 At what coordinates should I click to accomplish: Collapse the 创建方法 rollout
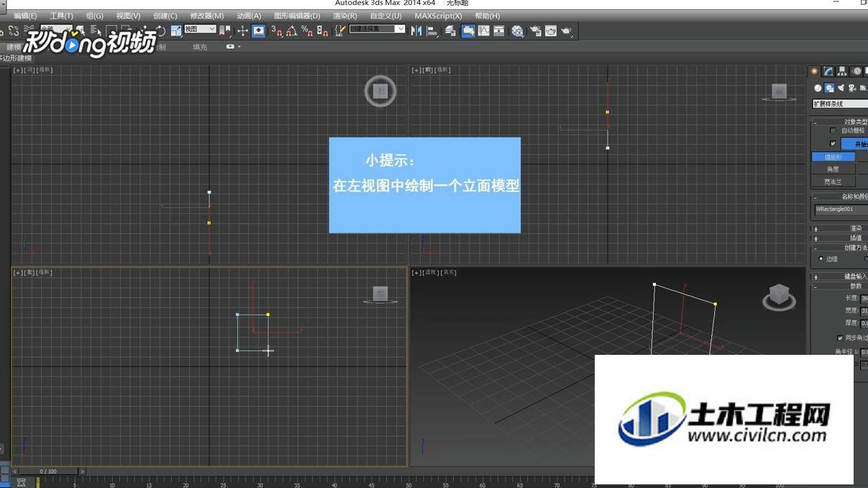pos(840,247)
